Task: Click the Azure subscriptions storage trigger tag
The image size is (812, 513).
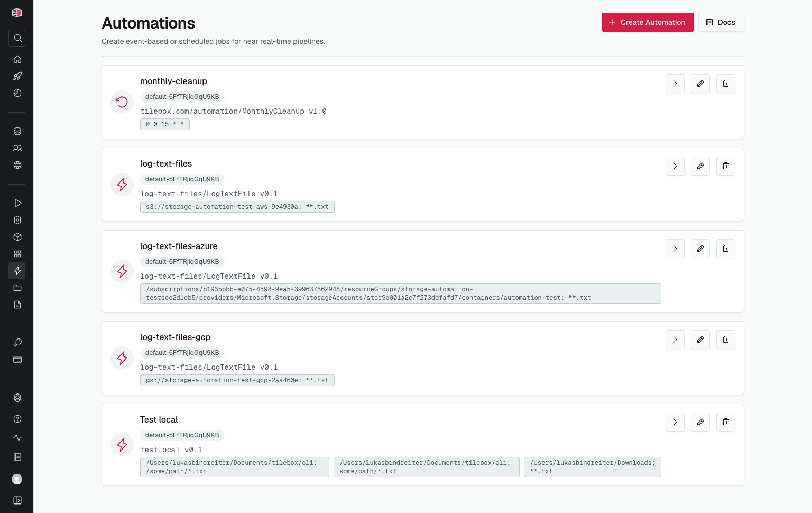Action: (401, 294)
